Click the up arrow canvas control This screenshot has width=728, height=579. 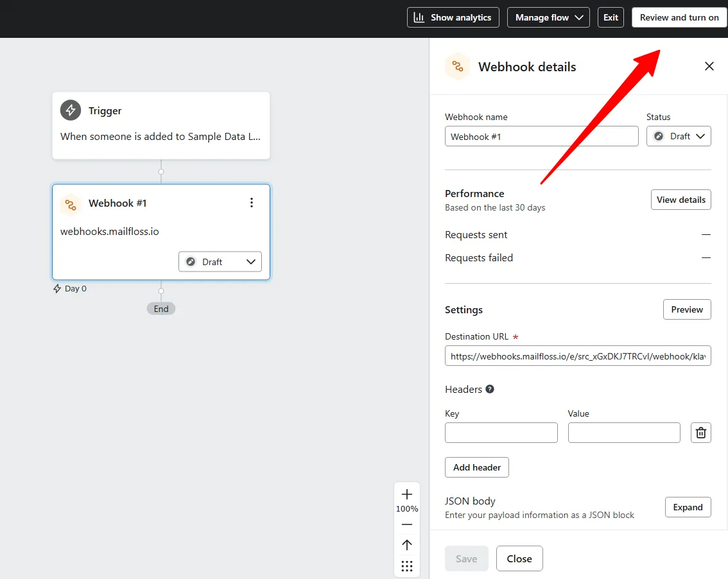pos(407,544)
